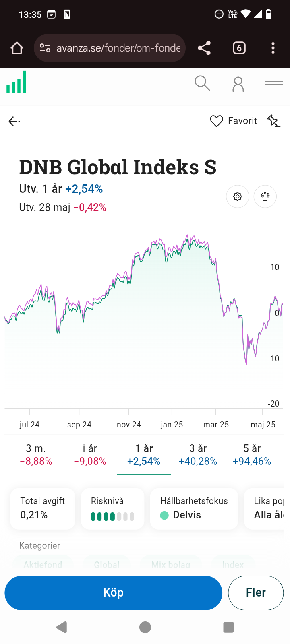Viewport: 290px width, 644px height.
Task: Tap the browser share icon
Action: (x=204, y=48)
